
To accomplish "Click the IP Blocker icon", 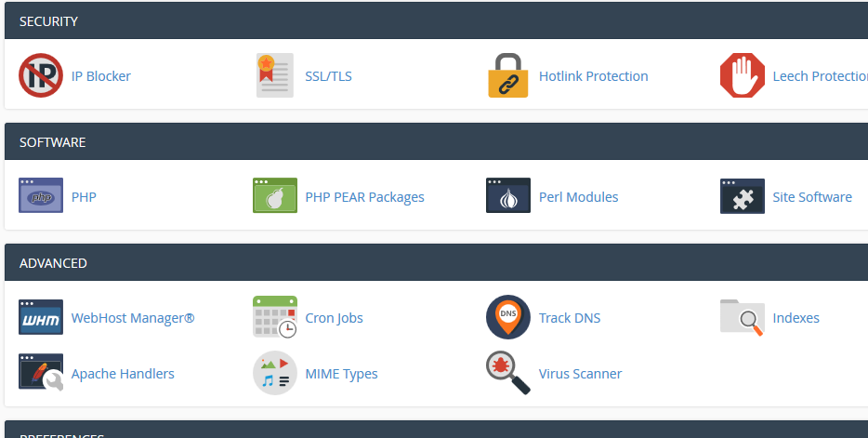I will point(40,75).
